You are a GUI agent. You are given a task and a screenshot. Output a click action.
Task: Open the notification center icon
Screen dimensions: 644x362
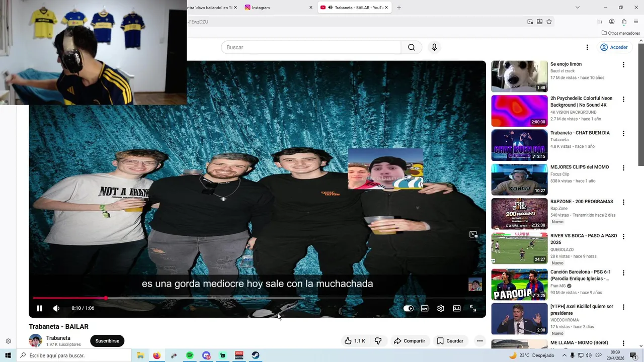coord(633,355)
